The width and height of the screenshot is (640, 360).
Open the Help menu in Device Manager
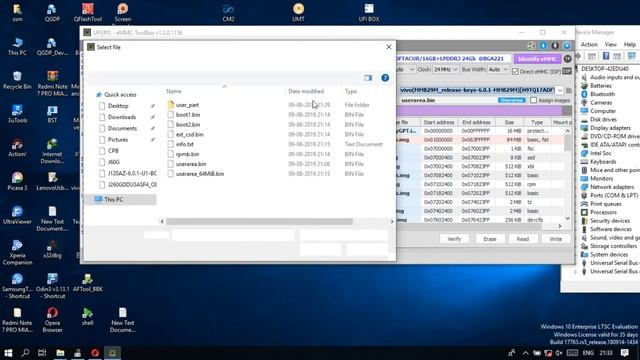pos(630,44)
